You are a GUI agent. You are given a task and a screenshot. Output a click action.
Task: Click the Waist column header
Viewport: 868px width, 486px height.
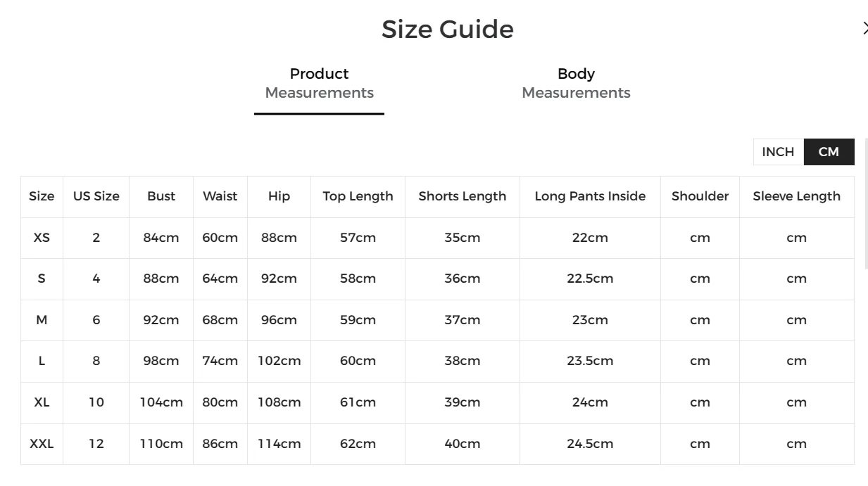click(220, 196)
